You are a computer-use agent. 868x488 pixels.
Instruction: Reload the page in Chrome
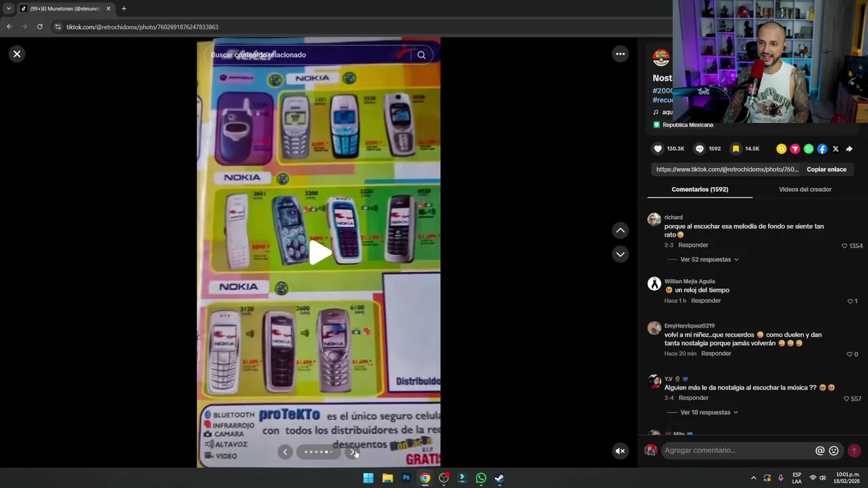coord(40,27)
